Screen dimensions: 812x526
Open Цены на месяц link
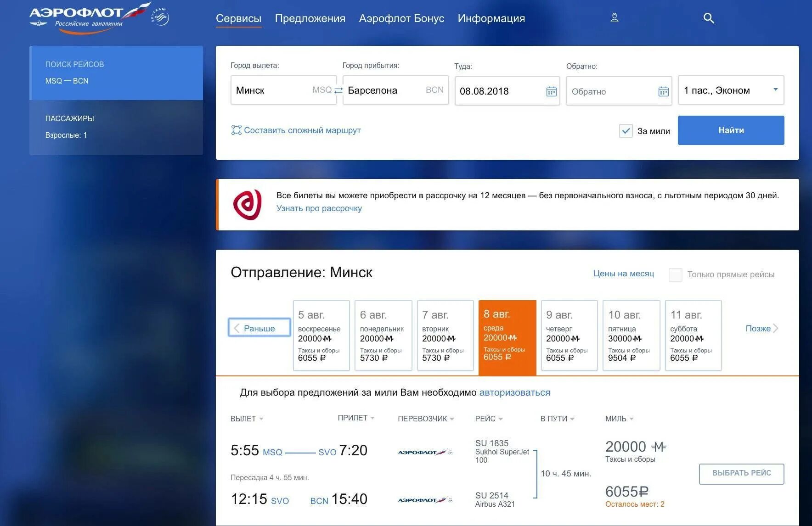tap(623, 274)
